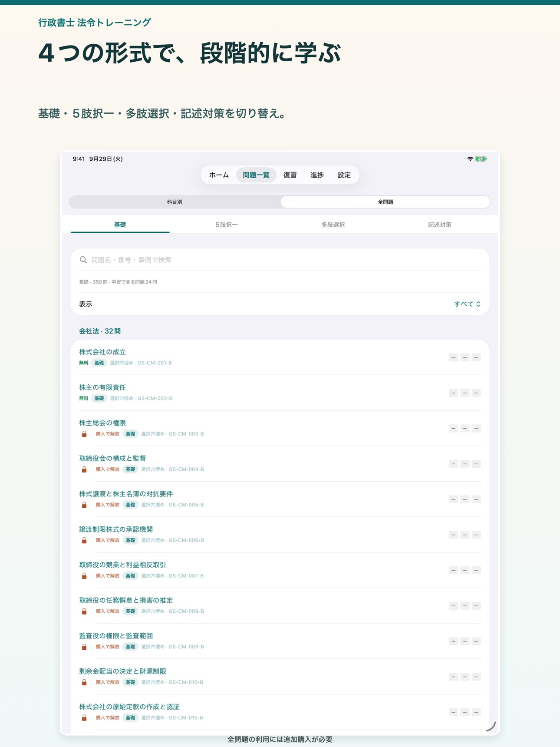Click progress indicators on 株式会社の成立 row
Image resolution: width=560 pixels, height=747 pixels.
pyautogui.click(x=464, y=357)
